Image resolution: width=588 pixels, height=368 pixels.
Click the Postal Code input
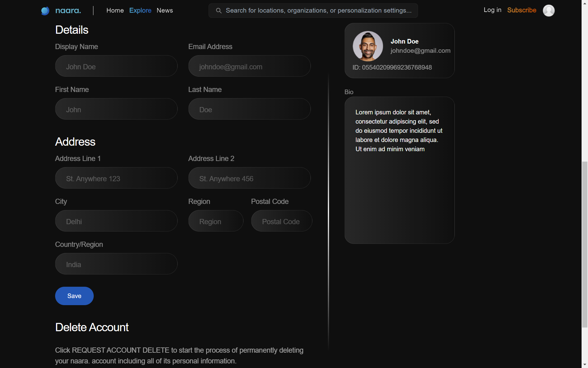281,221
